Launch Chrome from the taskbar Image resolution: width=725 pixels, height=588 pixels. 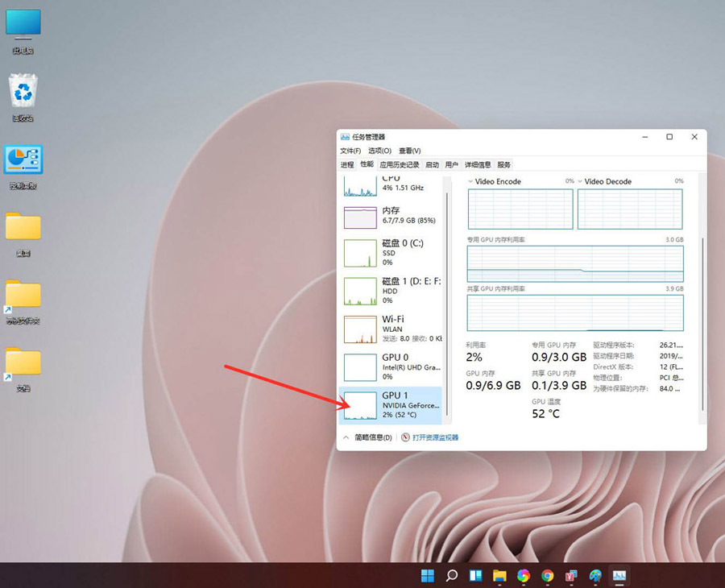547,577
